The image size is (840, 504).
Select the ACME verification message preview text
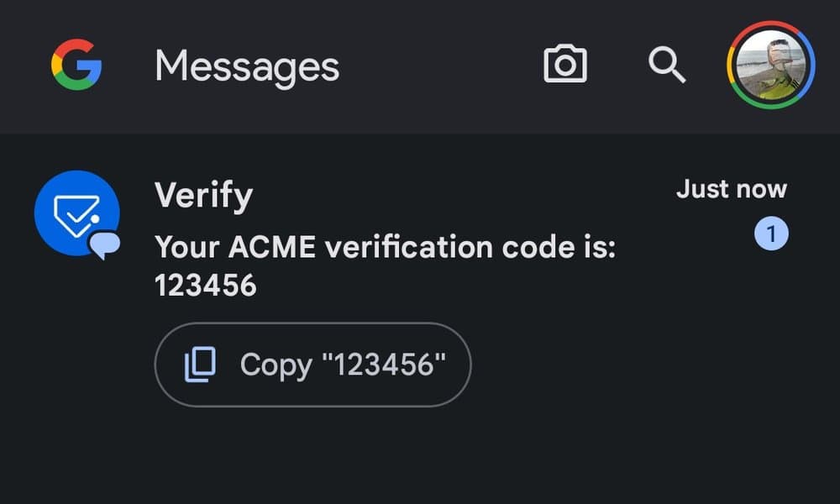386,247
